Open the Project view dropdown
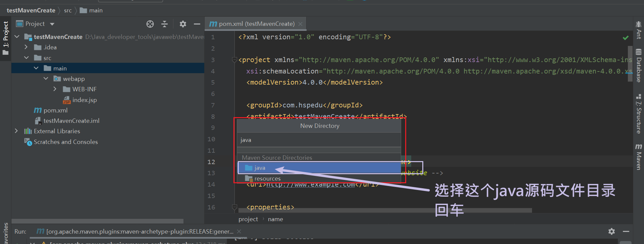644x244 pixels. click(52, 24)
